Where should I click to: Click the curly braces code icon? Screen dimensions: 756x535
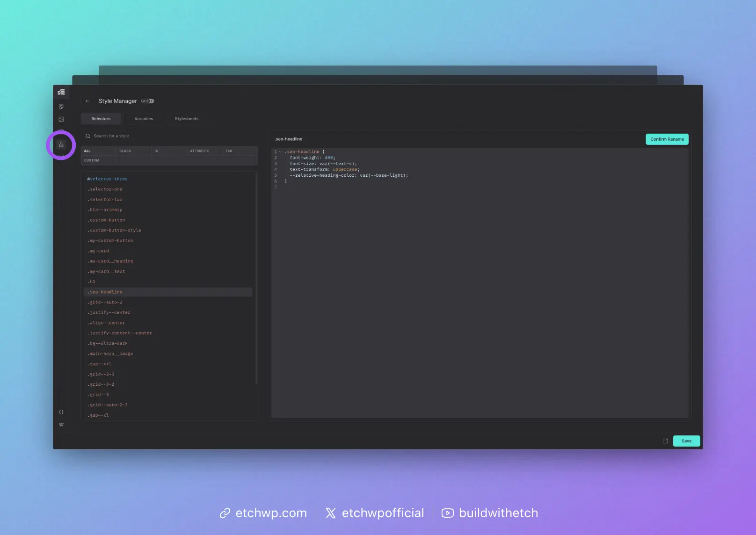click(x=61, y=412)
